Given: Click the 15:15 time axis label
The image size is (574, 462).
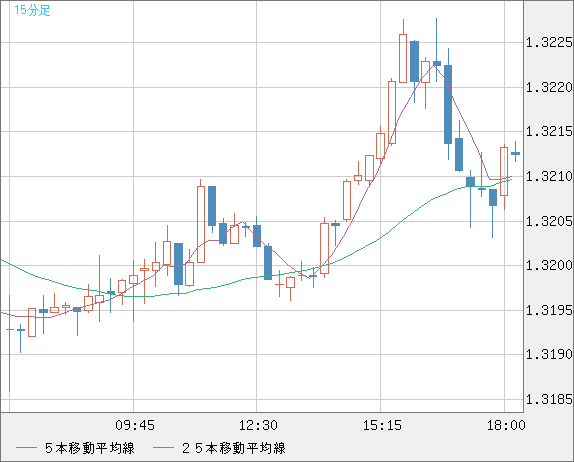Looking at the screenshot, I should (x=382, y=425).
